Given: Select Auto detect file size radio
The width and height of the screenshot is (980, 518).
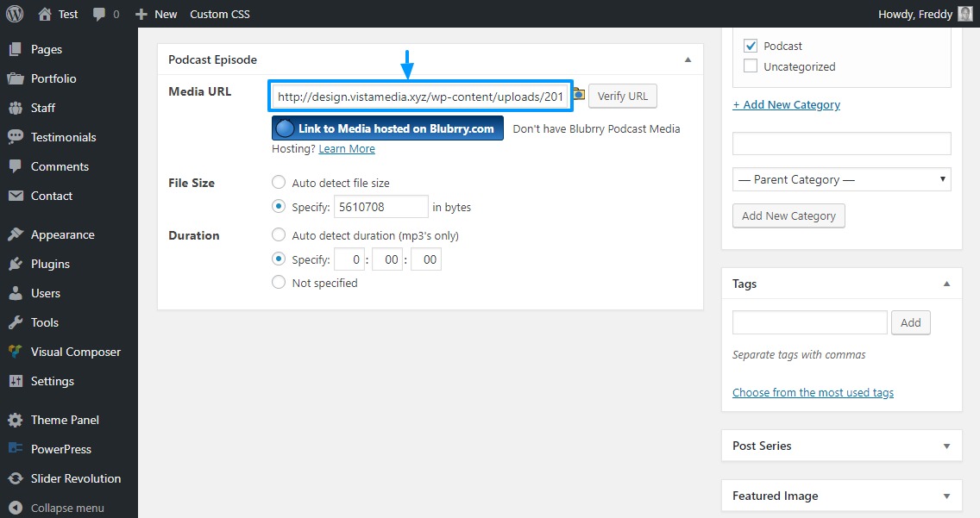Looking at the screenshot, I should point(279,182).
